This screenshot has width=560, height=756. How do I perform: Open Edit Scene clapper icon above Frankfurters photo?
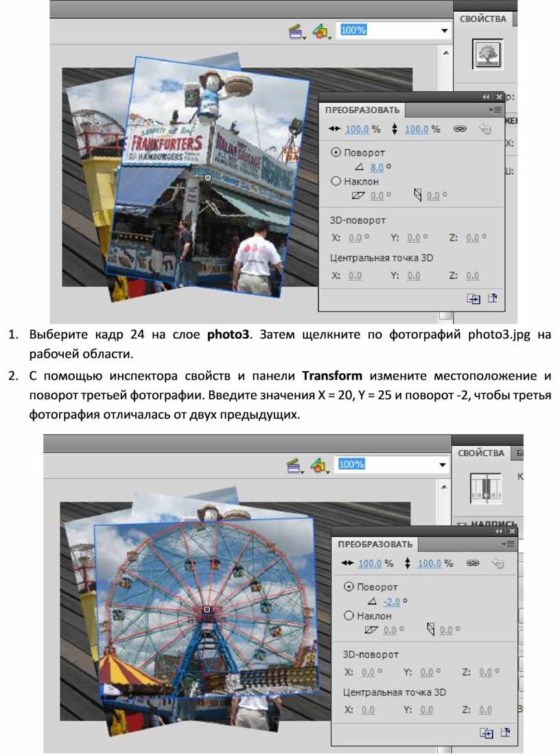tap(296, 32)
